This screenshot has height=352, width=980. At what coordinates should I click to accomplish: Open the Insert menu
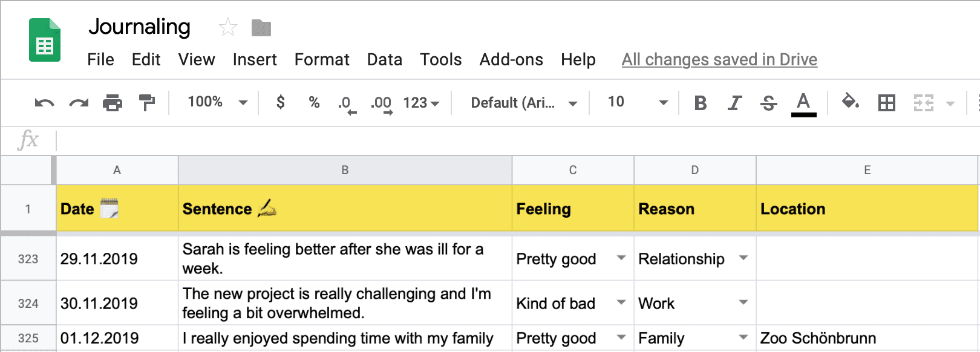(x=255, y=59)
